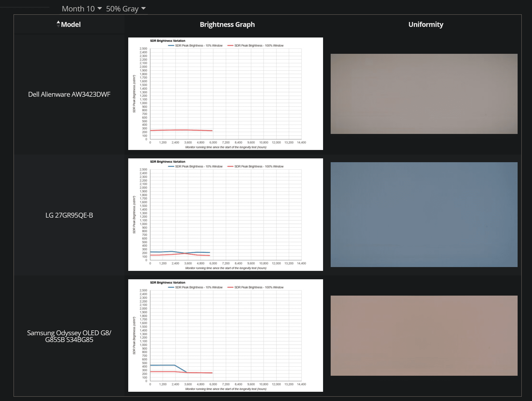The image size is (532, 401).
Task: Open LG 27GR95QE-B brightness graph image
Action: pos(226,215)
